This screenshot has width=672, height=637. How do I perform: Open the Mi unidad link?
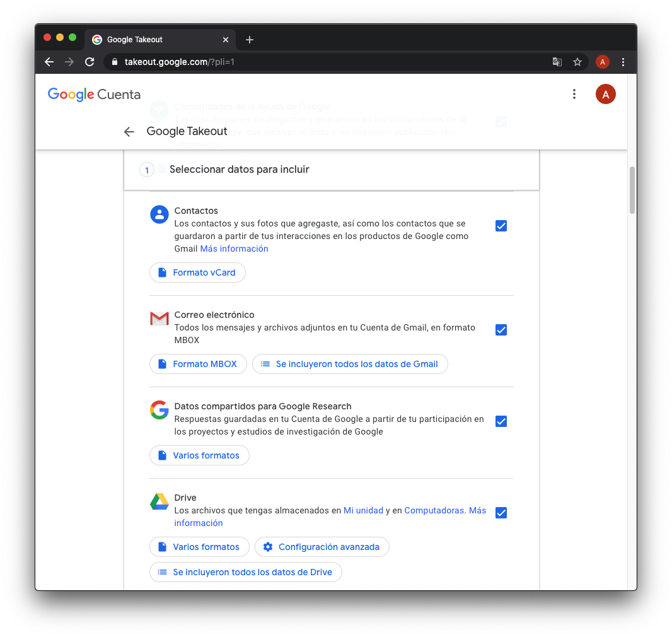(x=364, y=510)
